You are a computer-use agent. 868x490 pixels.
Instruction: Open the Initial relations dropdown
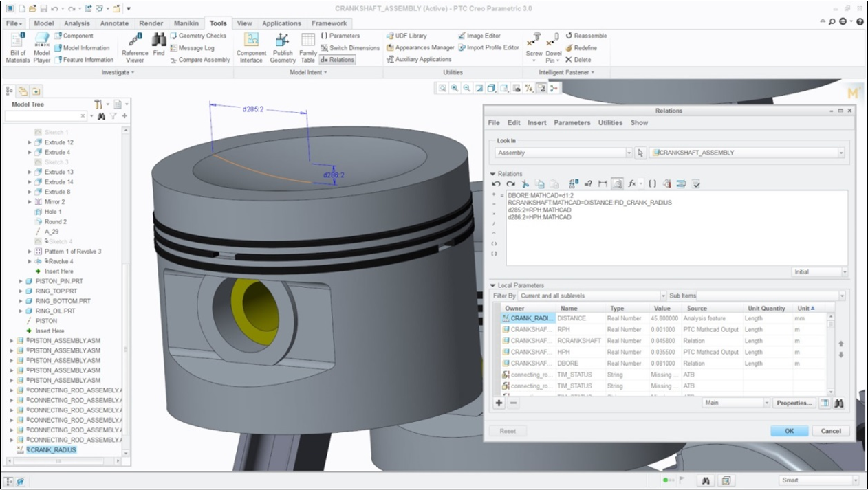(845, 272)
